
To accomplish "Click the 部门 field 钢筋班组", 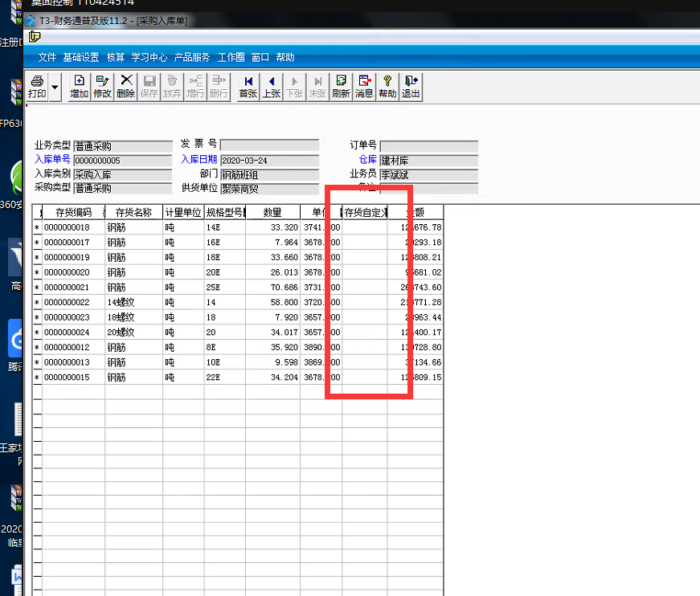I will (x=270, y=174).
